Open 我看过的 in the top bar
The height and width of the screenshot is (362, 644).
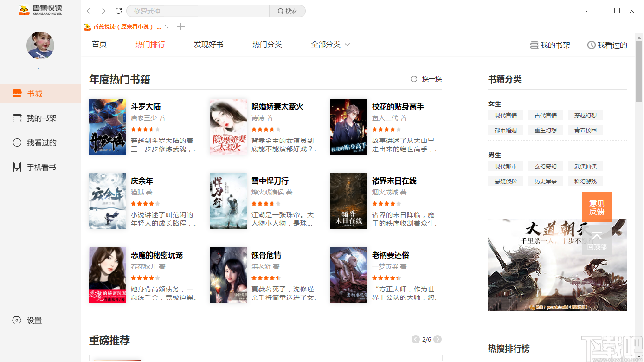[x=607, y=45]
